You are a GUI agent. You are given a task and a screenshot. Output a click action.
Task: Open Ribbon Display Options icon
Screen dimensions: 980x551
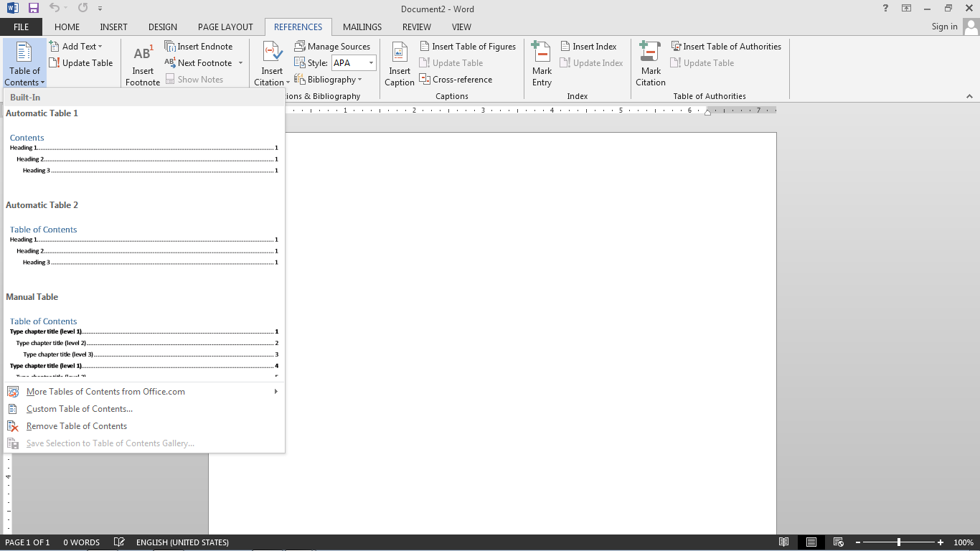pos(907,9)
